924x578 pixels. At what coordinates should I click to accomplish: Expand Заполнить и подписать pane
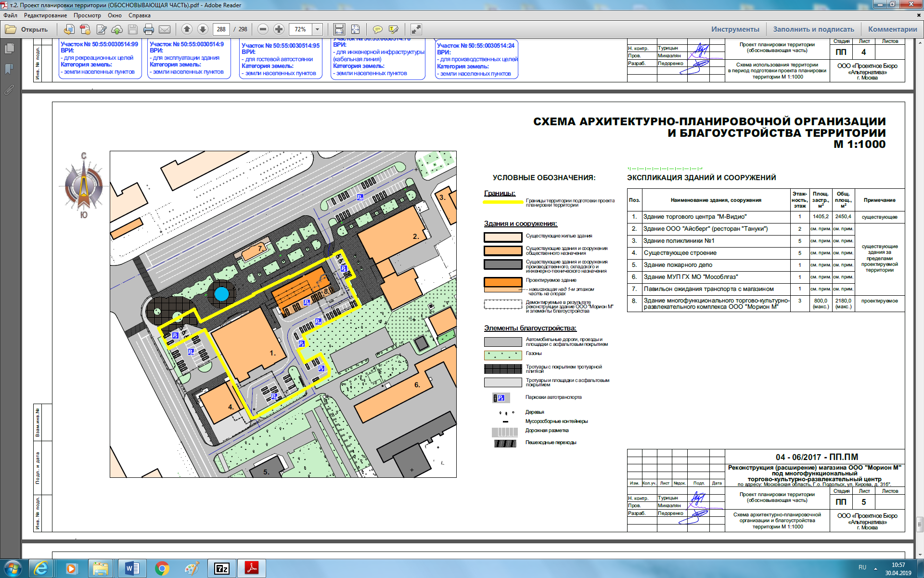[x=813, y=29]
